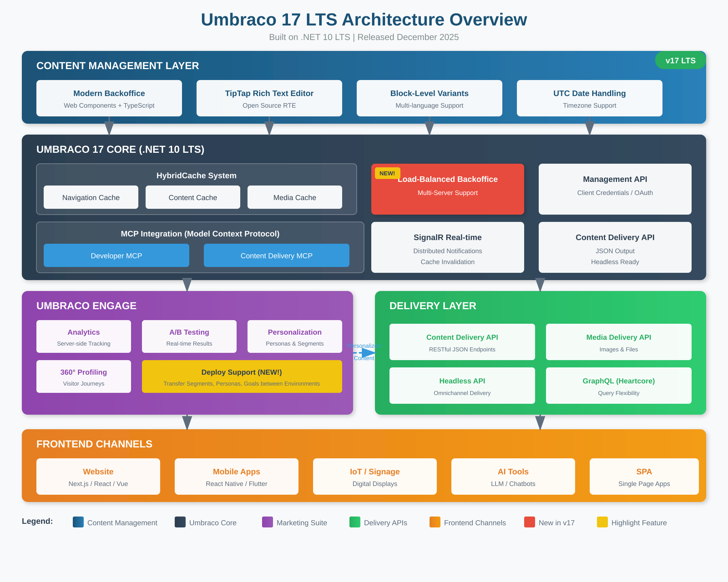Select the TipTap Rich Text Editor card

(x=269, y=98)
